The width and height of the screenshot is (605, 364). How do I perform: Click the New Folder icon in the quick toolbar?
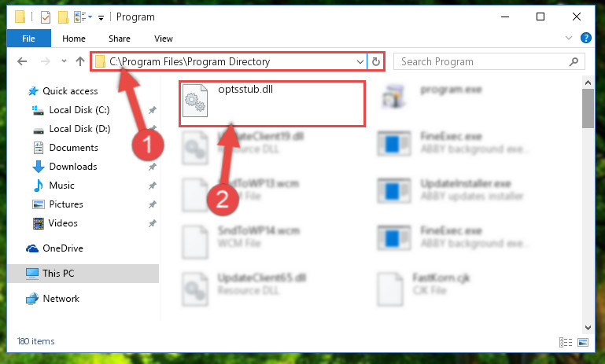tap(63, 17)
